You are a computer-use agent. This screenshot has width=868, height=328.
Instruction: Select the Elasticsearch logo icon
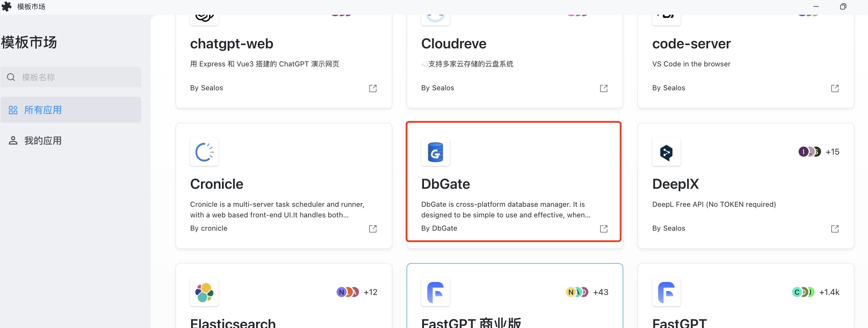[204, 292]
